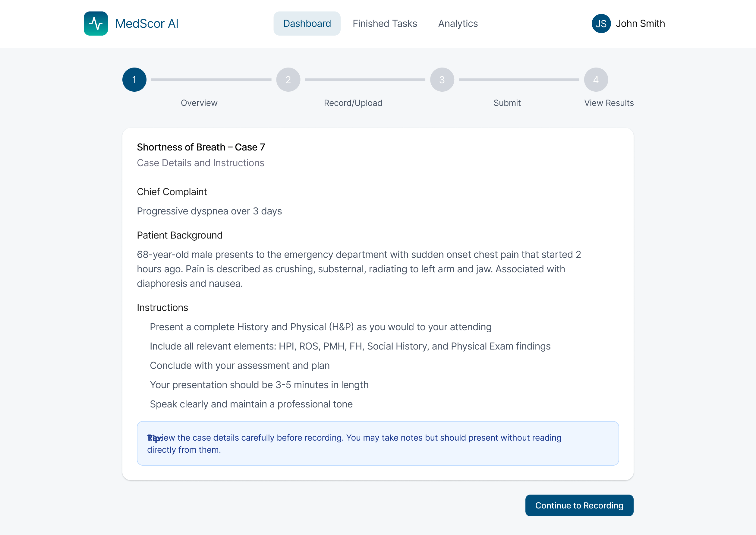
Task: Click the MedScor AI heartbeat logo icon
Action: pos(96,24)
